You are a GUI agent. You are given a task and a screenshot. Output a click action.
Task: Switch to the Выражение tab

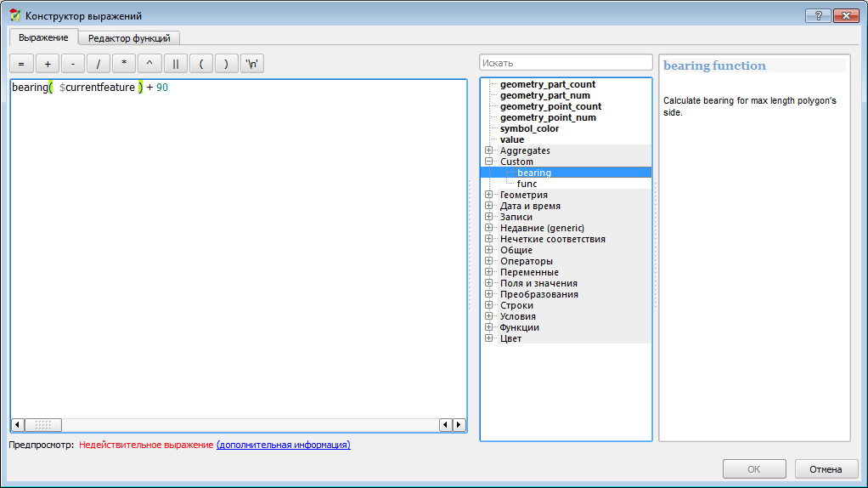[43, 37]
